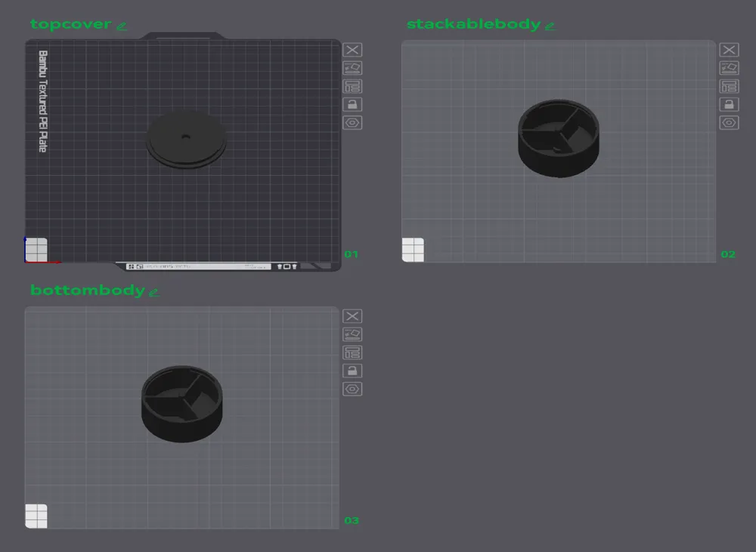Delete the stackablebody plate
The width and height of the screenshot is (756, 552).
pos(729,50)
